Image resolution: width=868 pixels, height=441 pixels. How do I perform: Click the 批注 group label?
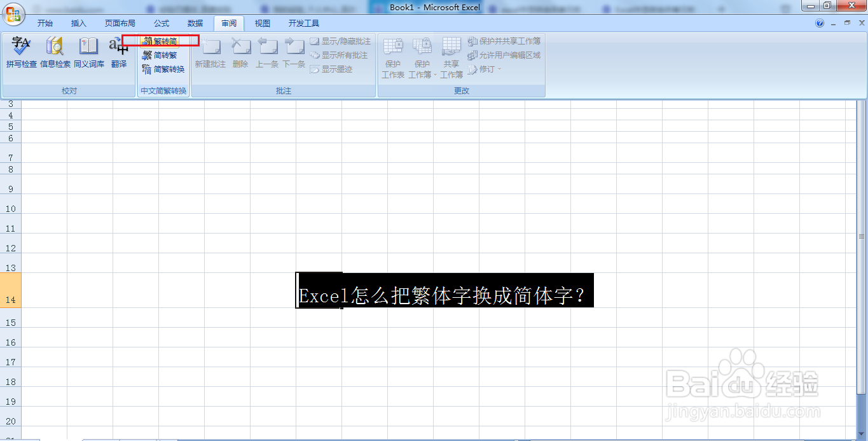[284, 91]
